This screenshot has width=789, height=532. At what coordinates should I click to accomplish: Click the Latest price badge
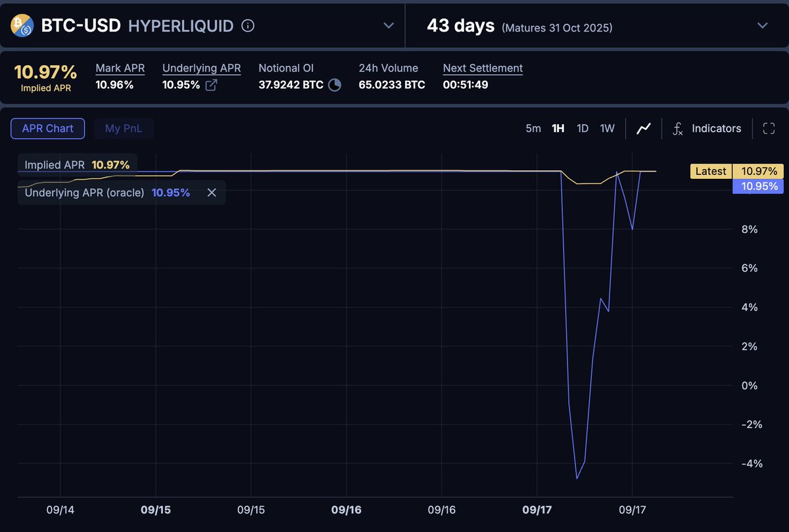pyautogui.click(x=710, y=171)
